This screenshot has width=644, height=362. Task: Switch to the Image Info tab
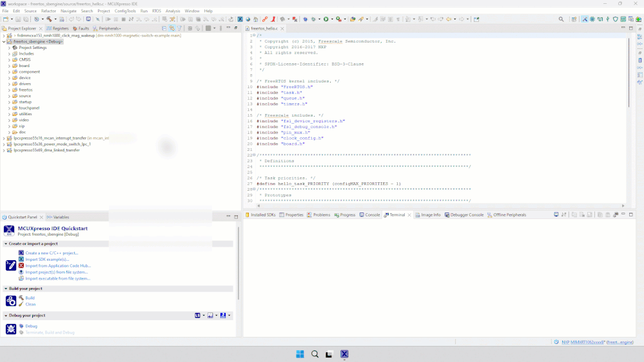[427, 214]
